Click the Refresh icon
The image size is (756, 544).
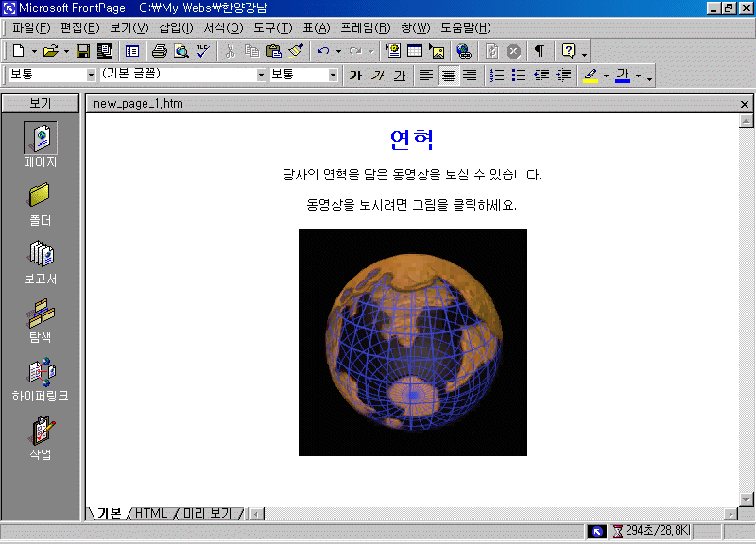491,51
